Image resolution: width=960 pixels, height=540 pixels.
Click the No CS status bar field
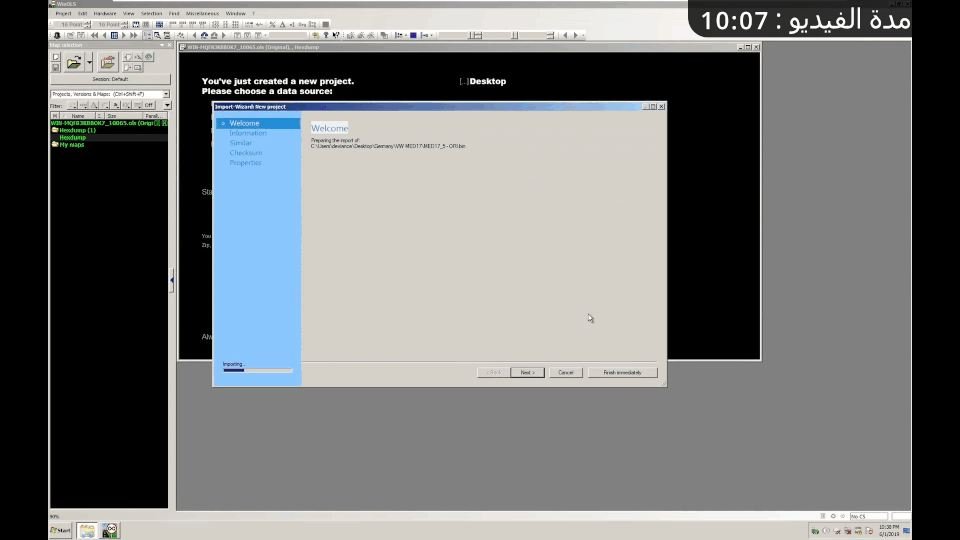868,516
